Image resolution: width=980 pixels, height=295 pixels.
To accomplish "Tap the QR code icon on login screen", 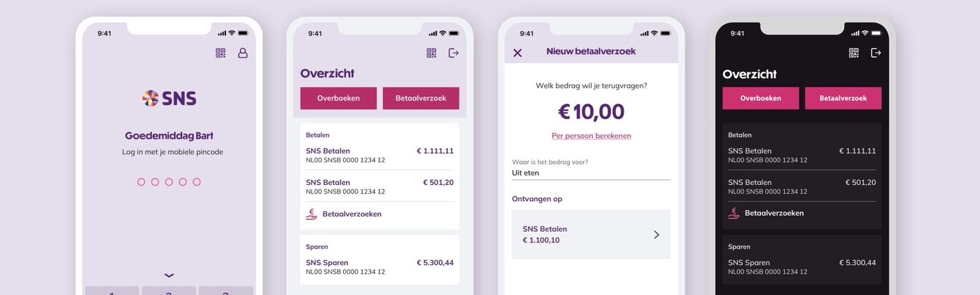I will tap(220, 53).
